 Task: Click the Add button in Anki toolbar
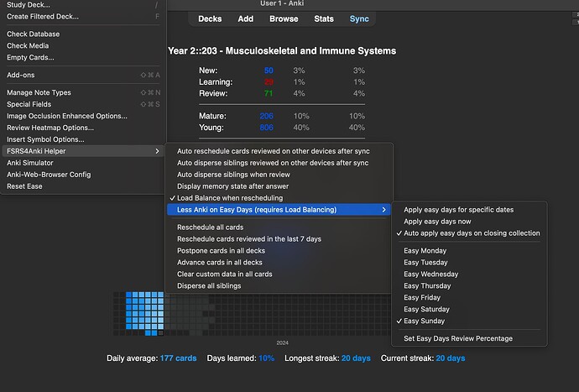coord(245,18)
